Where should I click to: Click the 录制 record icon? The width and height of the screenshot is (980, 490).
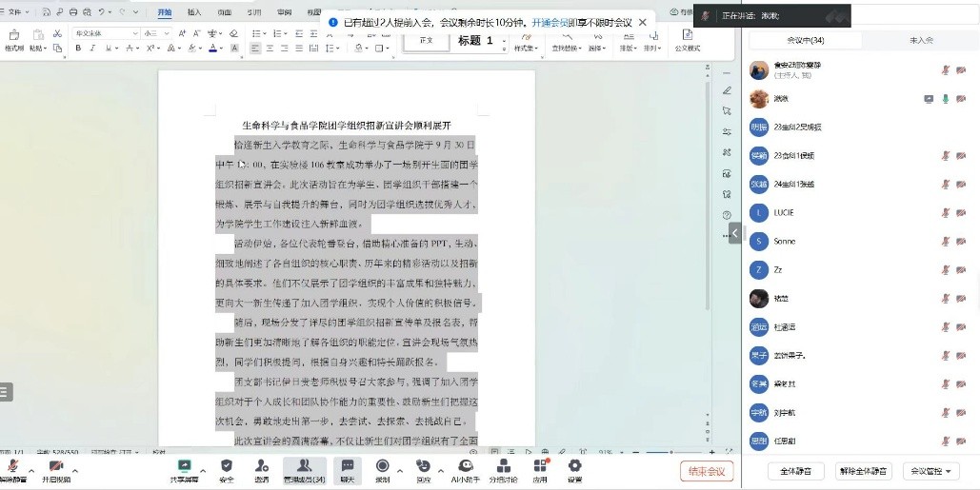382,466
